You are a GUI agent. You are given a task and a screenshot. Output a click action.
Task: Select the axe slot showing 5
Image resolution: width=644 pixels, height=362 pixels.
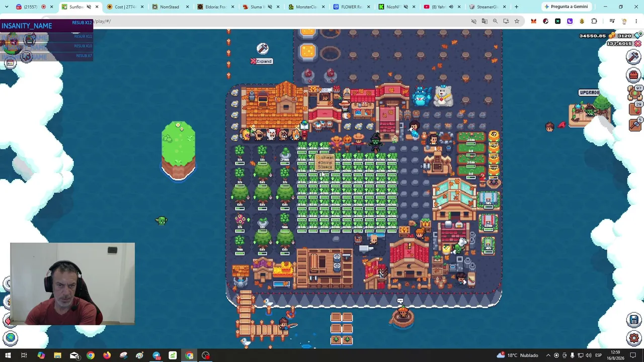pyautogui.click(x=635, y=124)
